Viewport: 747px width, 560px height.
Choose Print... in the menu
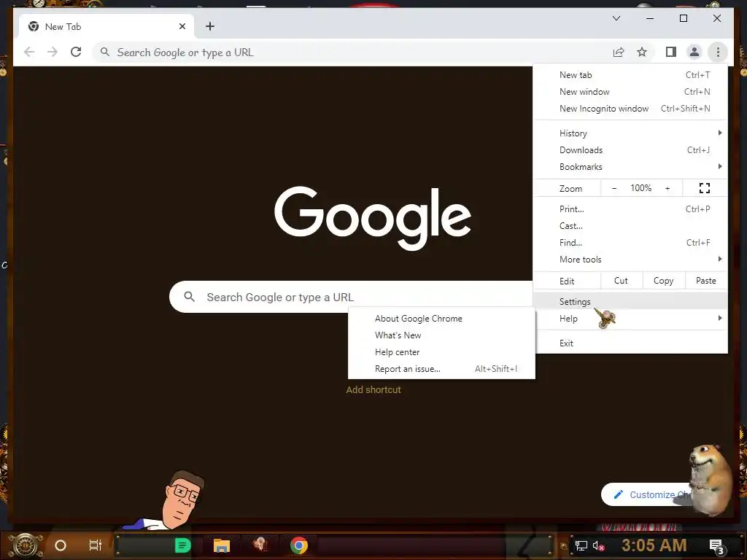(x=630, y=209)
